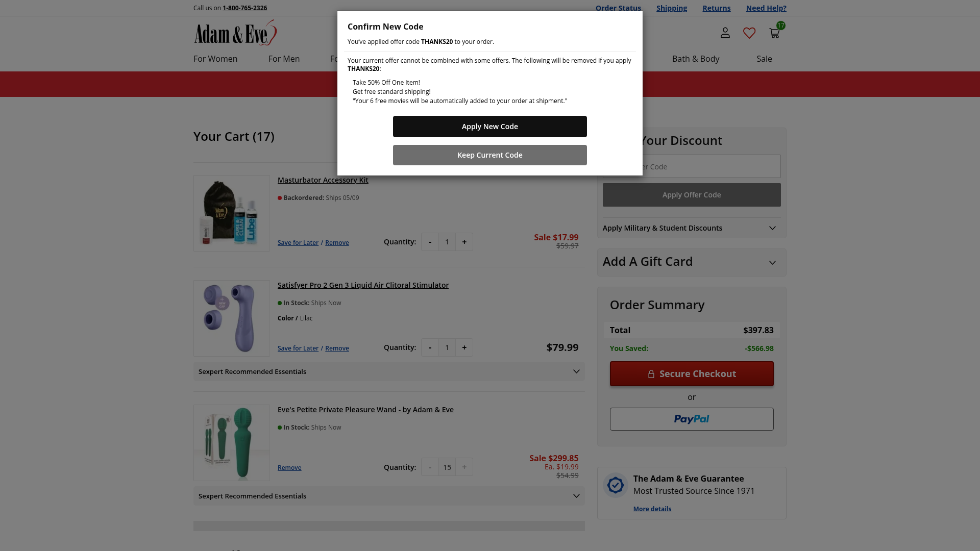The width and height of the screenshot is (980, 551).
Task: Pay with the PayPal button
Action: [x=692, y=419]
